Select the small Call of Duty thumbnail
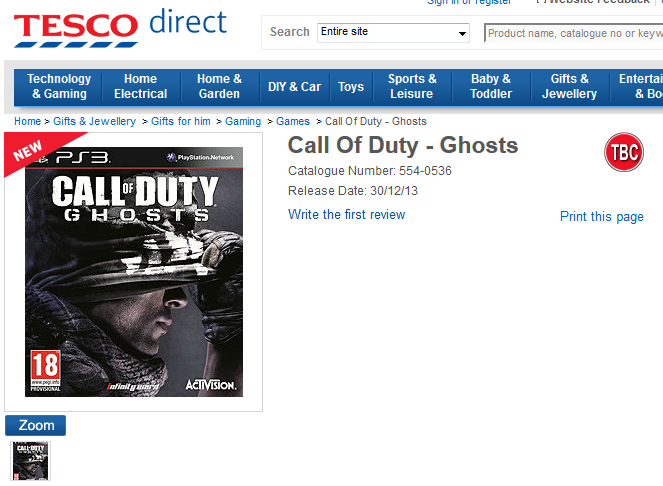The height and width of the screenshot is (486, 663). 30,461
